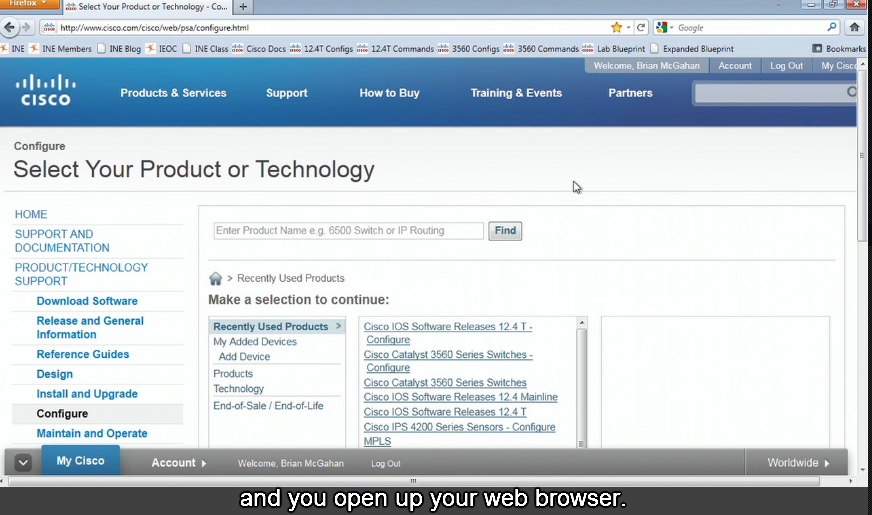The image size is (872, 515).
Task: Open the Support menu
Action: [x=286, y=93]
